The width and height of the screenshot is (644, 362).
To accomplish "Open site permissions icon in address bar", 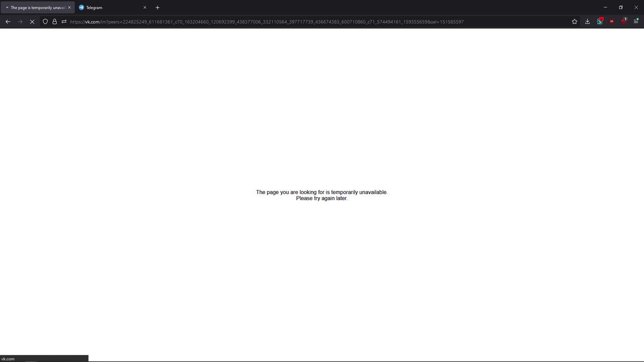I will pyautogui.click(x=64, y=22).
